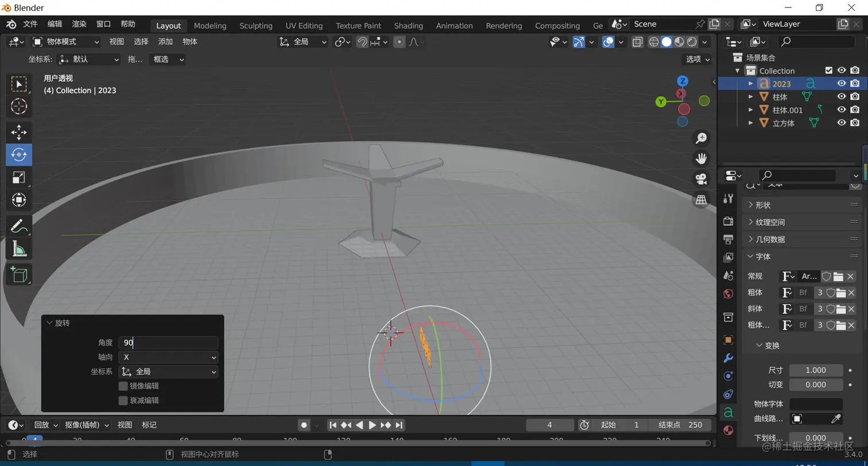The image size is (868, 466).
Task: Select the Move tool in left toolbar
Action: tap(19, 132)
